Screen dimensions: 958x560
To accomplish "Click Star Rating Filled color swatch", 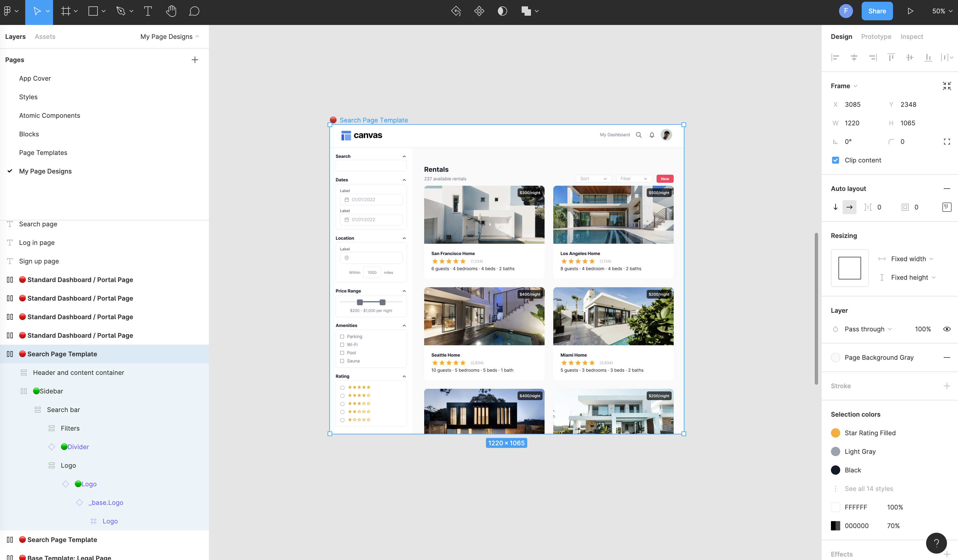I will [x=835, y=433].
